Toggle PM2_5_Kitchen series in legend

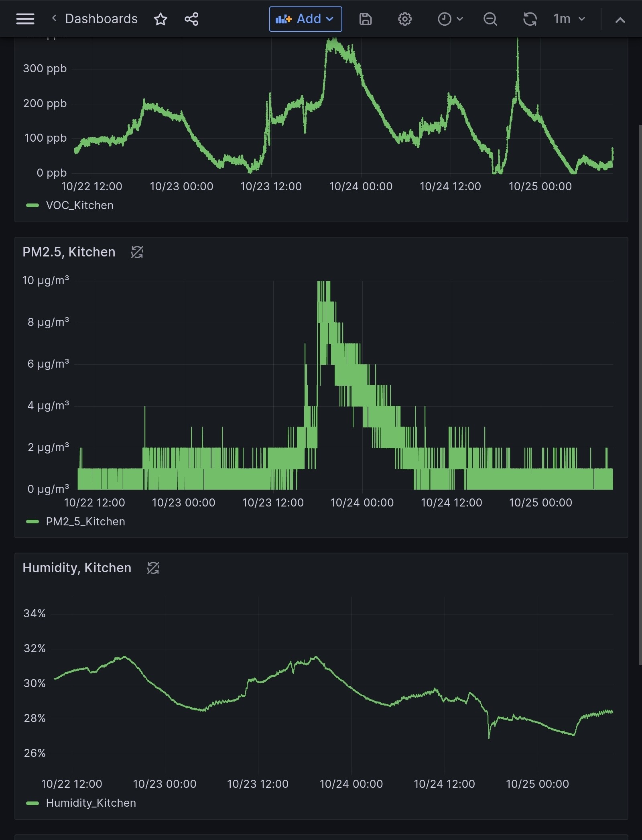point(85,522)
